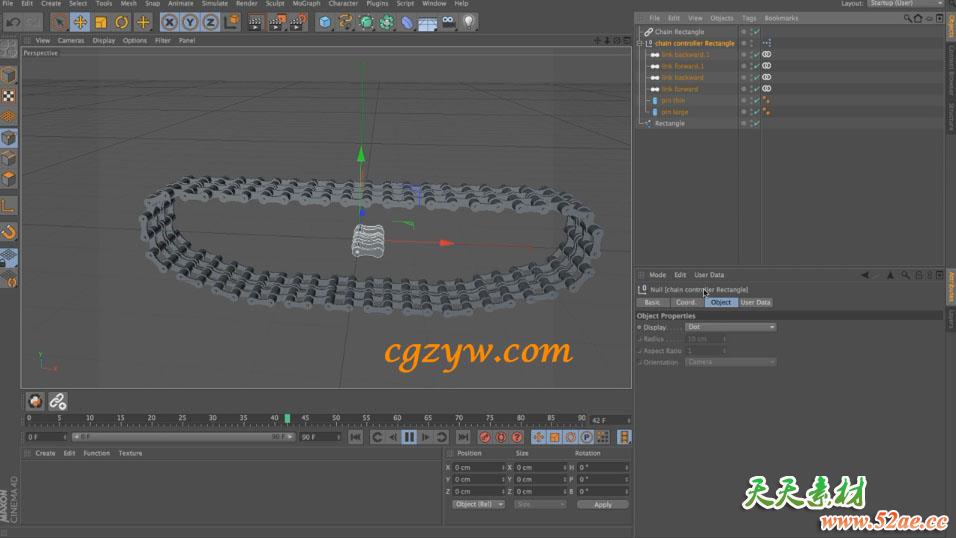Viewport: 956px width, 538px height.
Task: Toggle enable checkmark for pin large
Action: pyautogui.click(x=756, y=112)
